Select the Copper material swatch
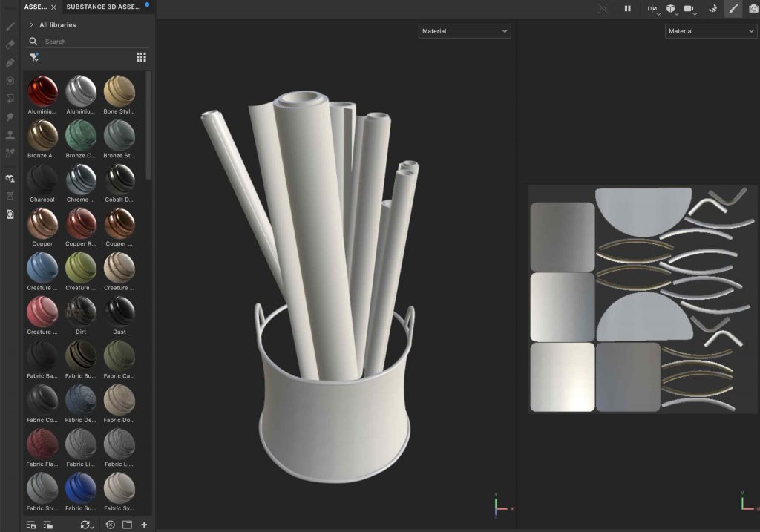760x532 pixels. [42, 224]
